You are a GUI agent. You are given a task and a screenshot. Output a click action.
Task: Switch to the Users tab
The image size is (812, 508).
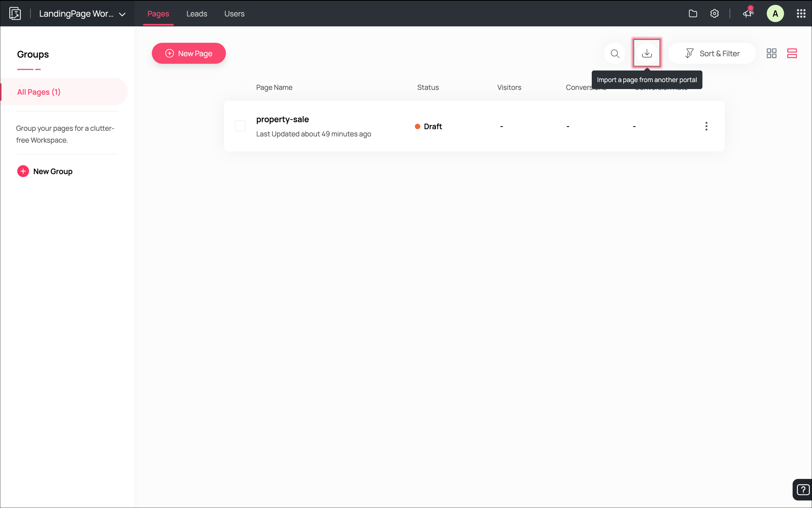(x=234, y=14)
